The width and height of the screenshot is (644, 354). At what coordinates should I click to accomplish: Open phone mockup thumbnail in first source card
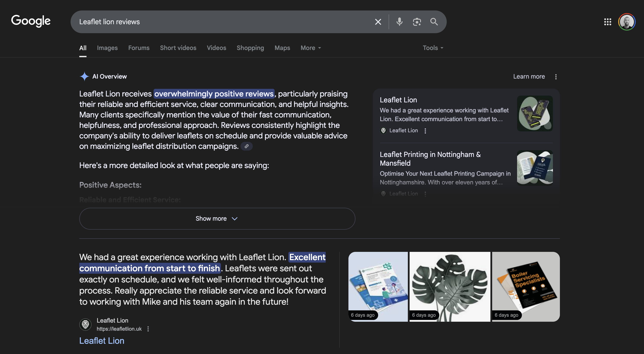point(535,113)
